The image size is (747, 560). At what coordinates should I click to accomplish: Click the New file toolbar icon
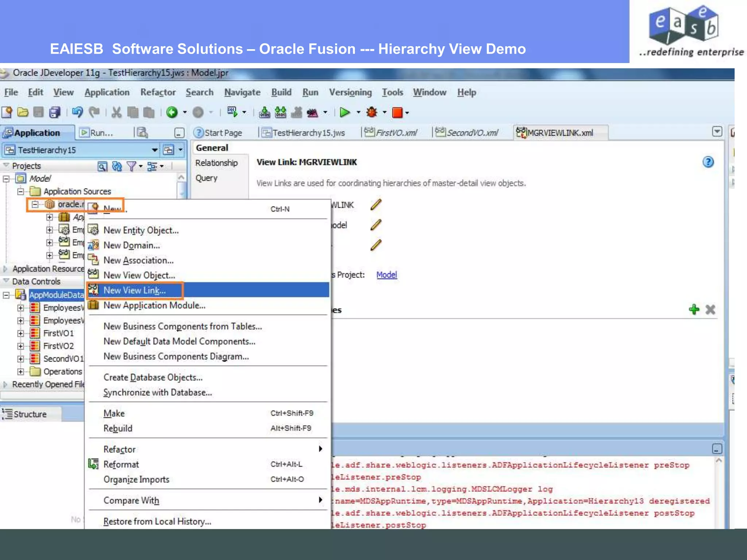pos(7,112)
